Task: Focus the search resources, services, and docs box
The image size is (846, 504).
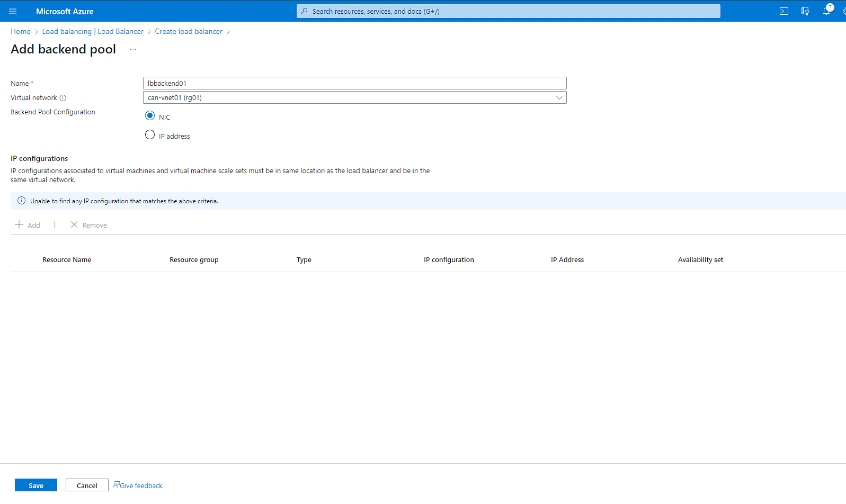Action: coord(509,11)
